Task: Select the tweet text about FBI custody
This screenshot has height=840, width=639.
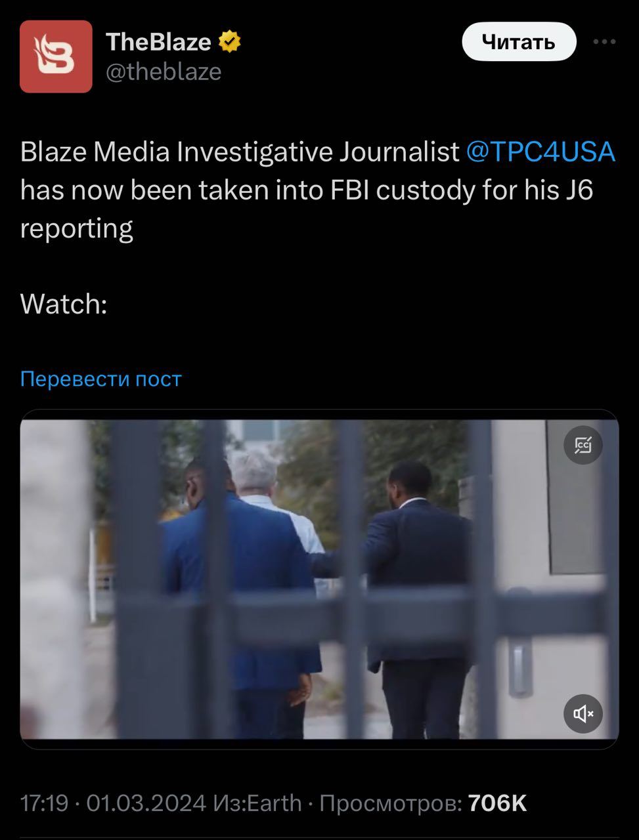Action: coord(318,190)
